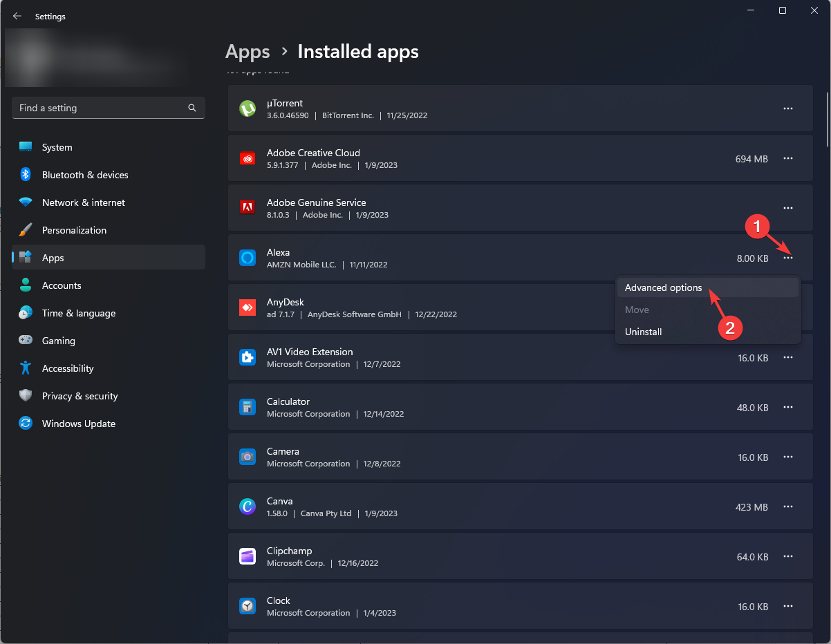
Task: Select the Network & internet sidebar icon
Action: (x=25, y=202)
